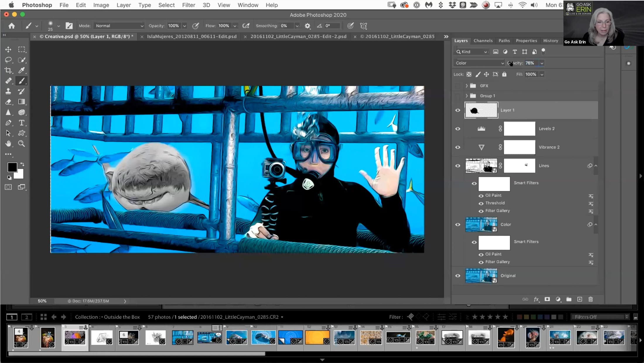Expand the GFX layer group
The height and width of the screenshot is (363, 644).
[x=467, y=86]
